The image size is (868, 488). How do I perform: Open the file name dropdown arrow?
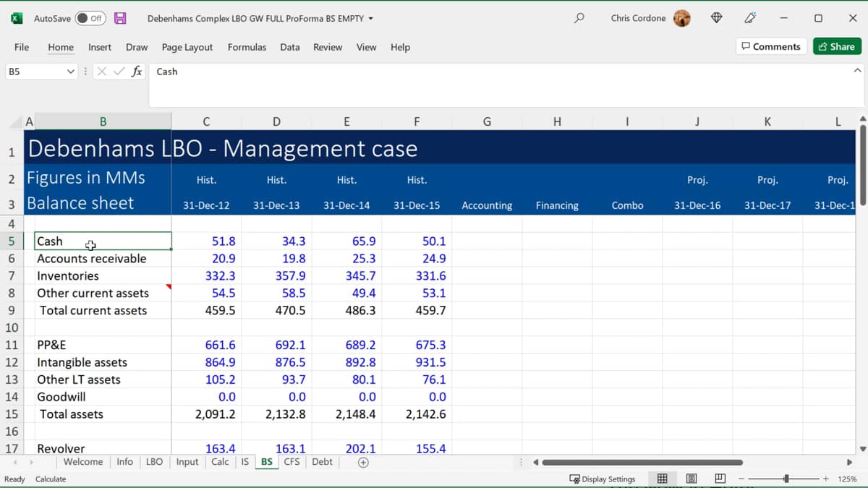click(371, 18)
